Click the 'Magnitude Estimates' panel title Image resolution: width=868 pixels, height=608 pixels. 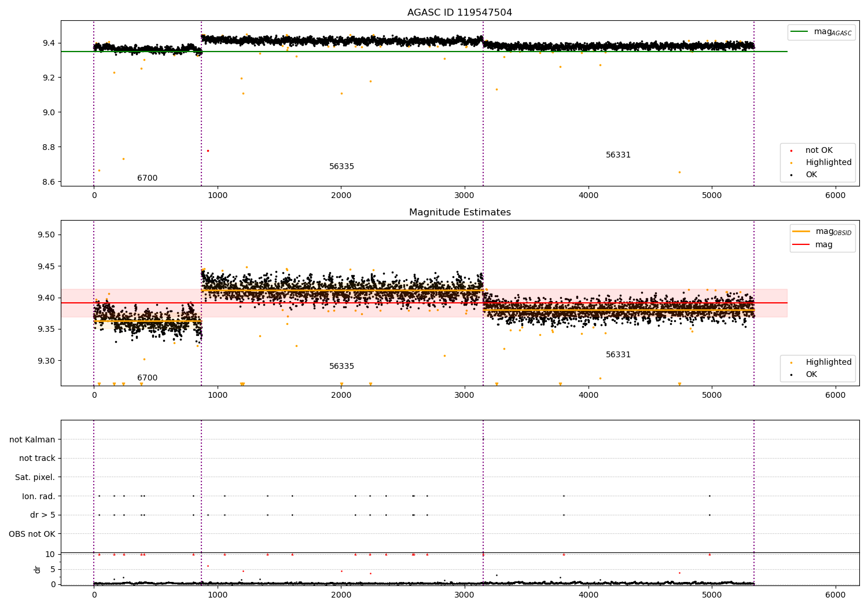click(459, 213)
